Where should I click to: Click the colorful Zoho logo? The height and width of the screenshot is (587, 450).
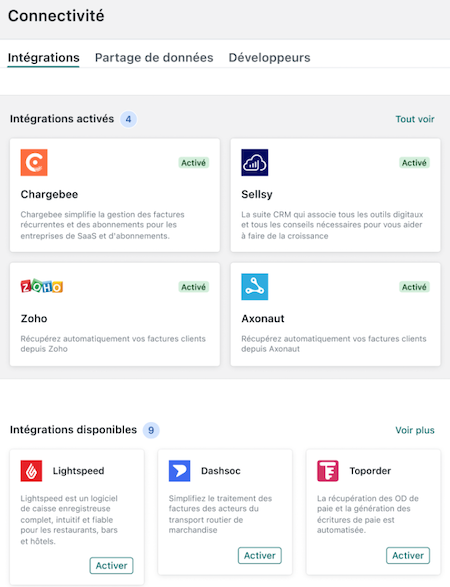(x=42, y=286)
